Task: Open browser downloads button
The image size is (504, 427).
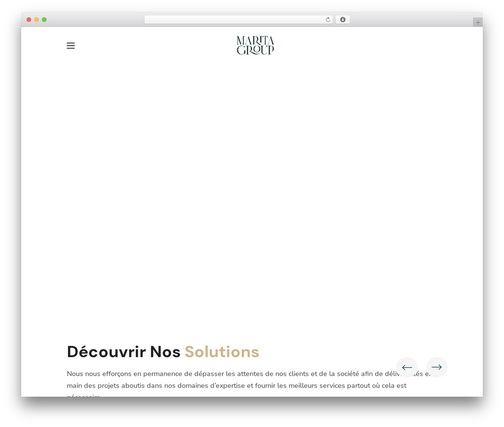Action: coord(343,20)
